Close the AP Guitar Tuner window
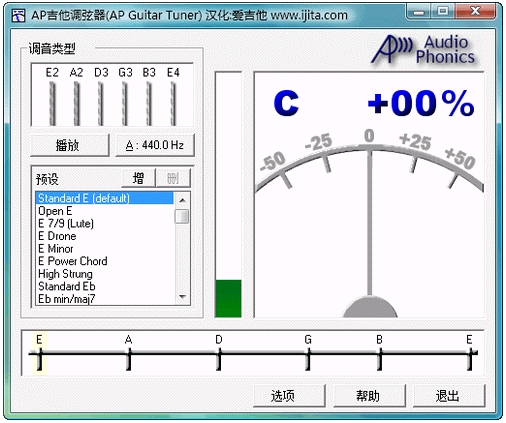 (475, 12)
